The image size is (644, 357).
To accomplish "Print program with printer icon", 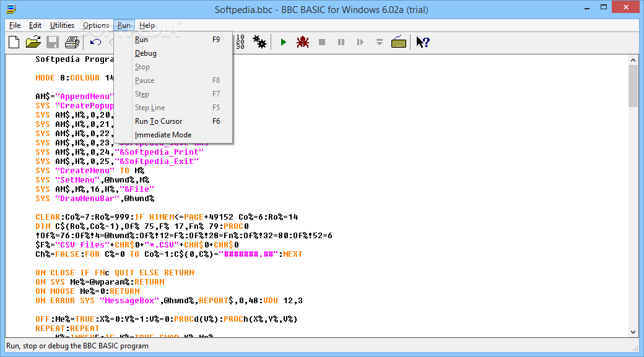I will 72,42.
